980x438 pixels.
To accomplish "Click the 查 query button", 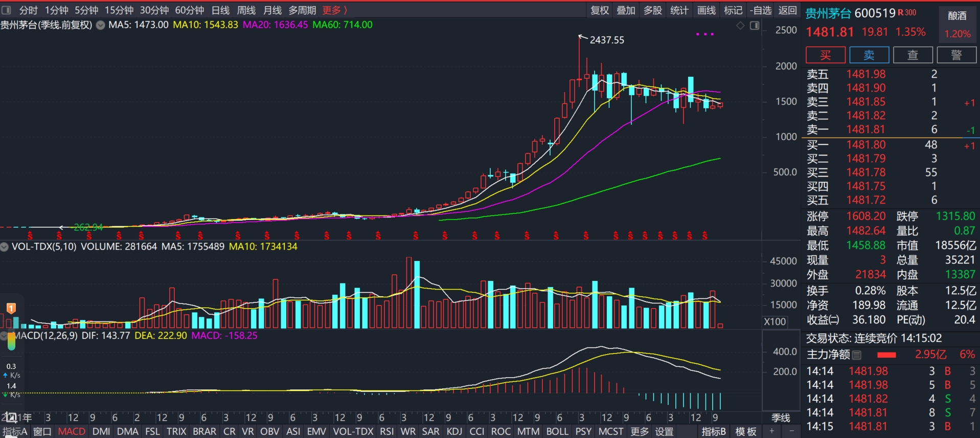I will 913,55.
